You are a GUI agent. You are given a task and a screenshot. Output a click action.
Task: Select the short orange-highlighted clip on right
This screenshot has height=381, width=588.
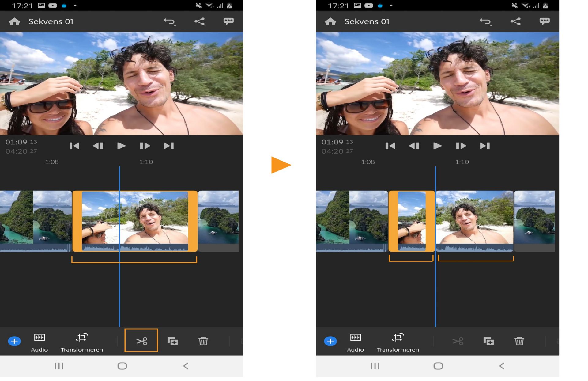[x=411, y=221]
